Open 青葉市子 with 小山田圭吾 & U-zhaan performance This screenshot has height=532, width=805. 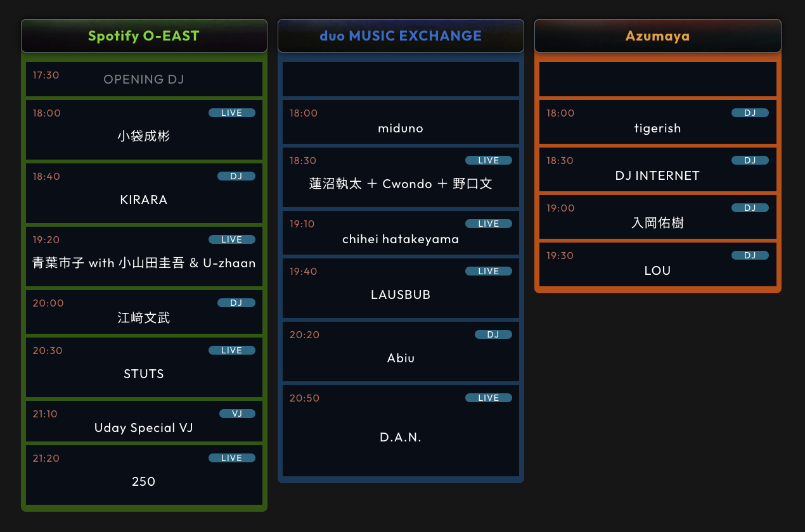tap(144, 263)
